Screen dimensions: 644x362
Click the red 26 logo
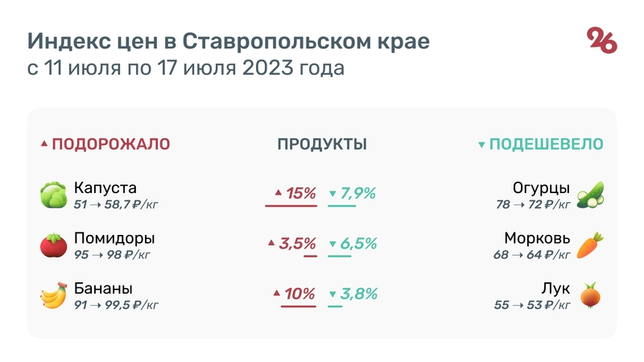point(602,40)
